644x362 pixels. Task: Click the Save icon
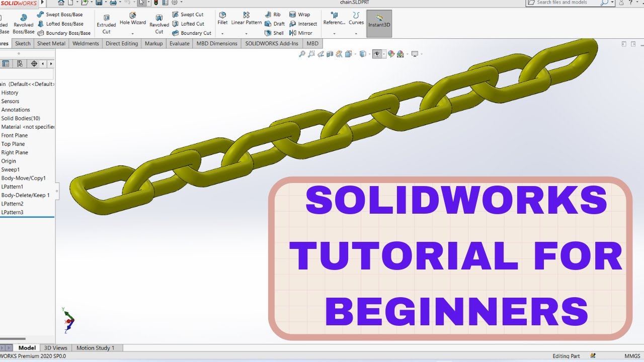coord(99,3)
